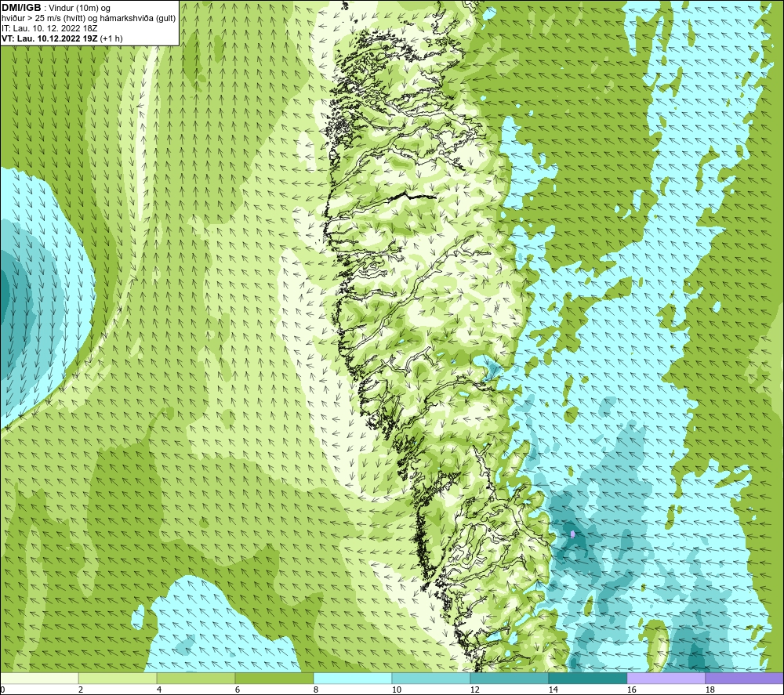Image resolution: width=784 pixels, height=695 pixels.
Task: Select the pale yellow 0–2 m/s color swatch
Action: [x=39, y=678]
